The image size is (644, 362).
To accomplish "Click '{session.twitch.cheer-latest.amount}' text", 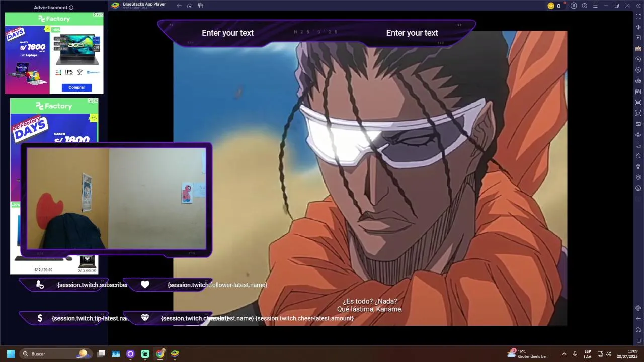I will [304, 318].
